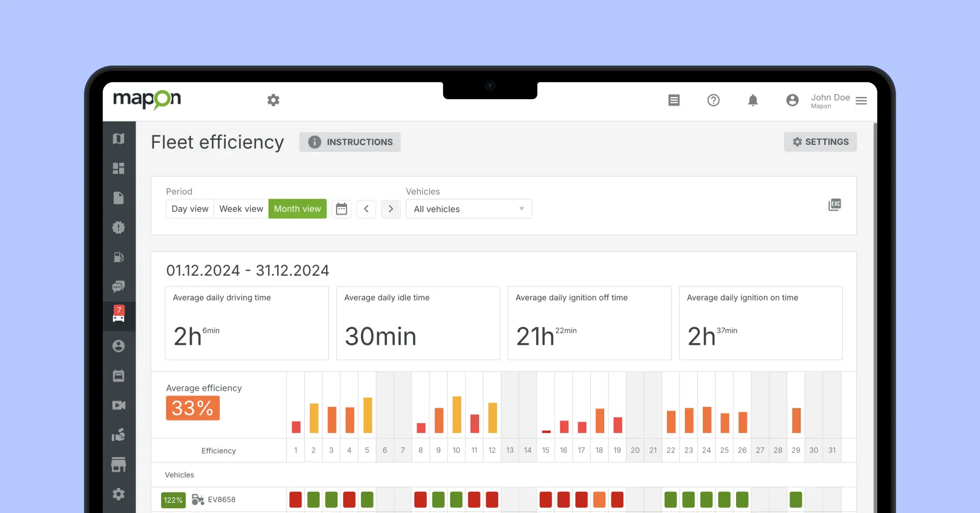This screenshot has height=513, width=980.
Task: Go to the previous period arrow
Action: (366, 209)
